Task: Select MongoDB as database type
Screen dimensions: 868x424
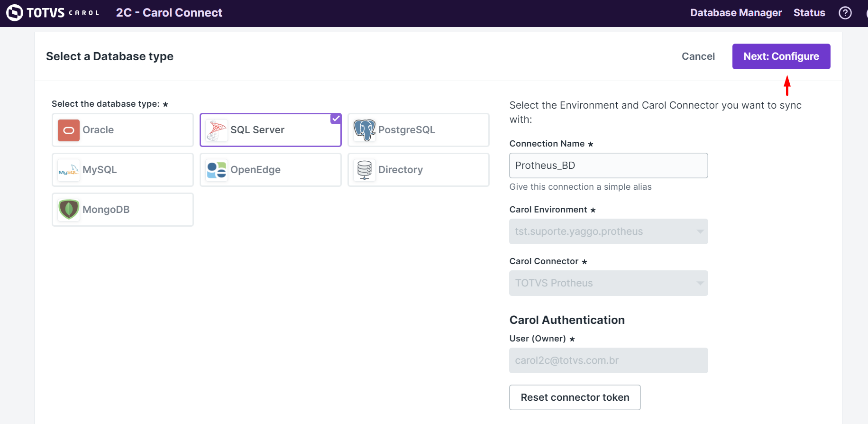Action: point(123,210)
